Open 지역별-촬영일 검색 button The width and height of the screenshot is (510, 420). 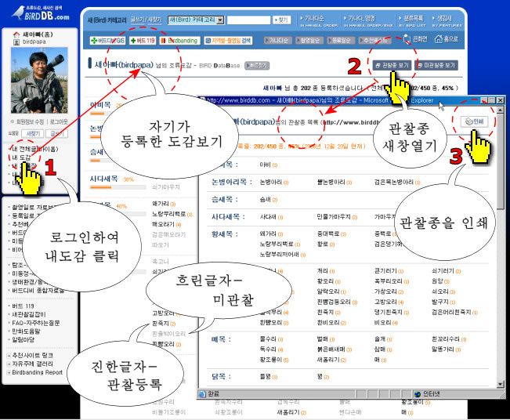click(228, 41)
